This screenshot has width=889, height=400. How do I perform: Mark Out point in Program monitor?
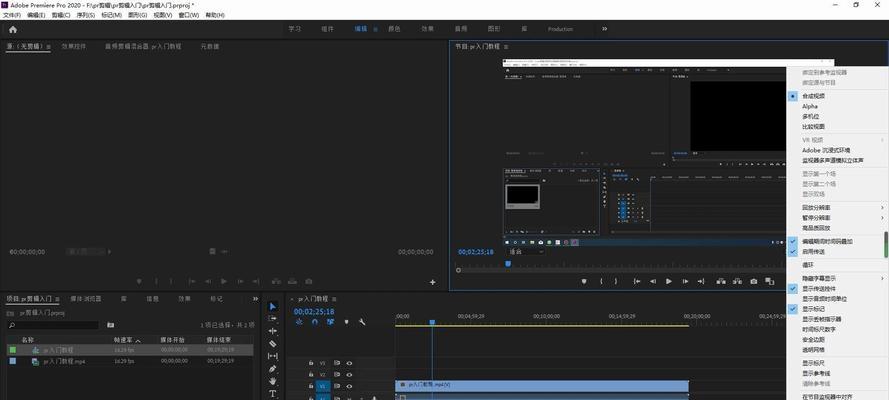(616, 281)
